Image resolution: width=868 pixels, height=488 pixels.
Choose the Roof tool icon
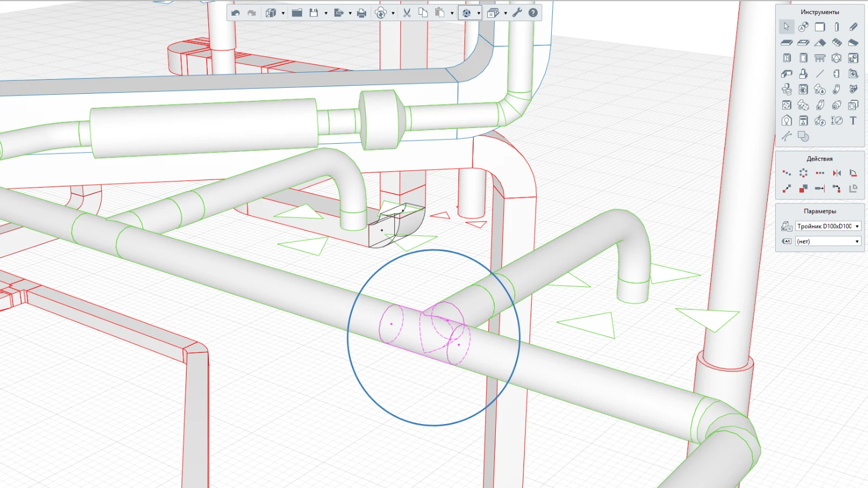(x=820, y=42)
